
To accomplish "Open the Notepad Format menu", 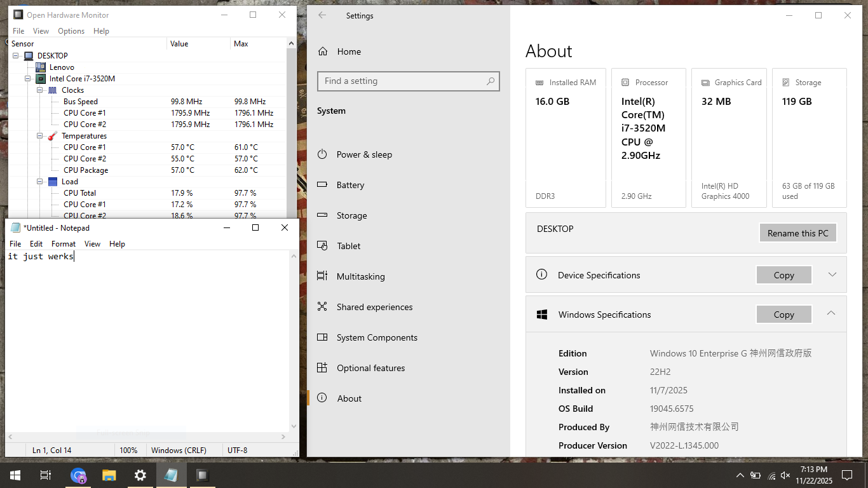I will (64, 244).
